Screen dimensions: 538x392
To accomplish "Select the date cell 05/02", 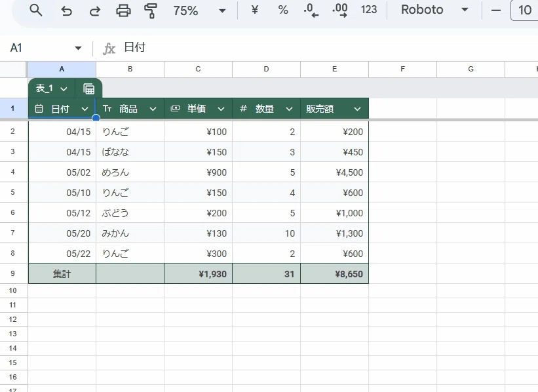I will click(62, 172).
